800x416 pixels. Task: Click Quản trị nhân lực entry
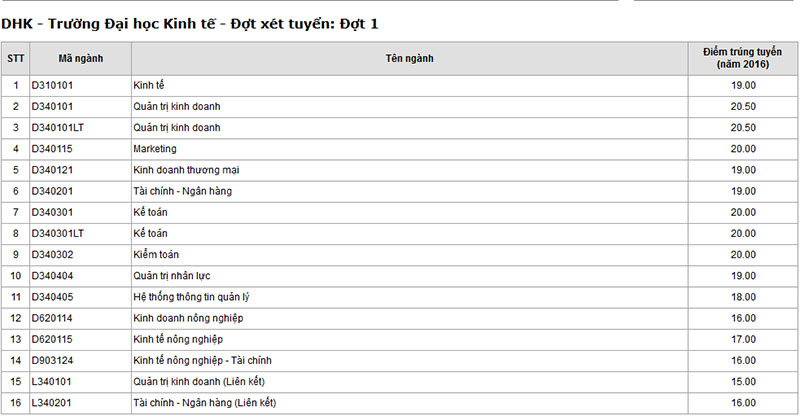click(172, 275)
